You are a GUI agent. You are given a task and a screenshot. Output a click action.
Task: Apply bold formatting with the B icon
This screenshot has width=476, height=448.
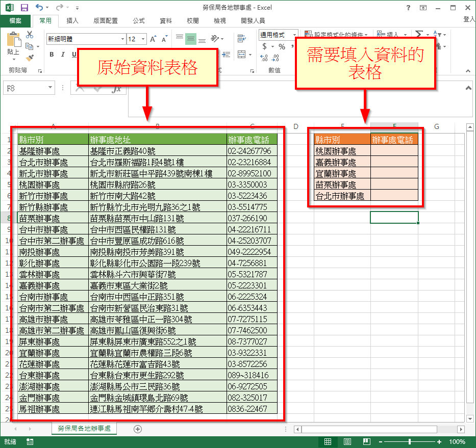click(51, 55)
